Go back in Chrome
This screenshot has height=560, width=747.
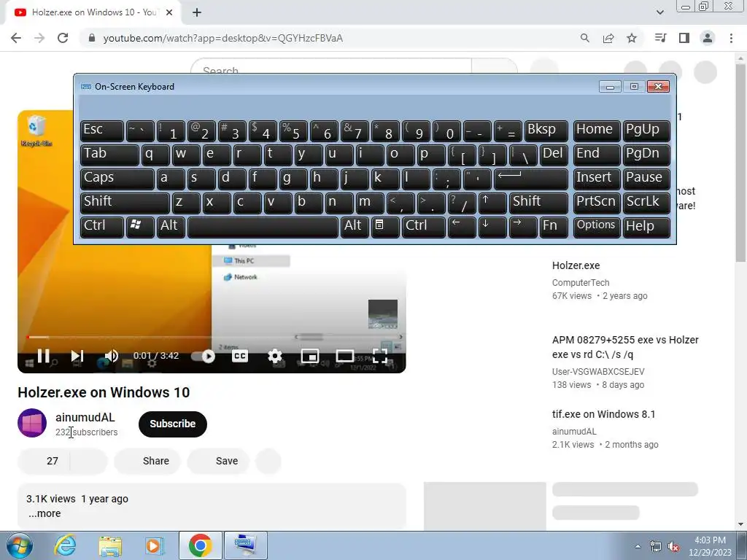point(16,38)
